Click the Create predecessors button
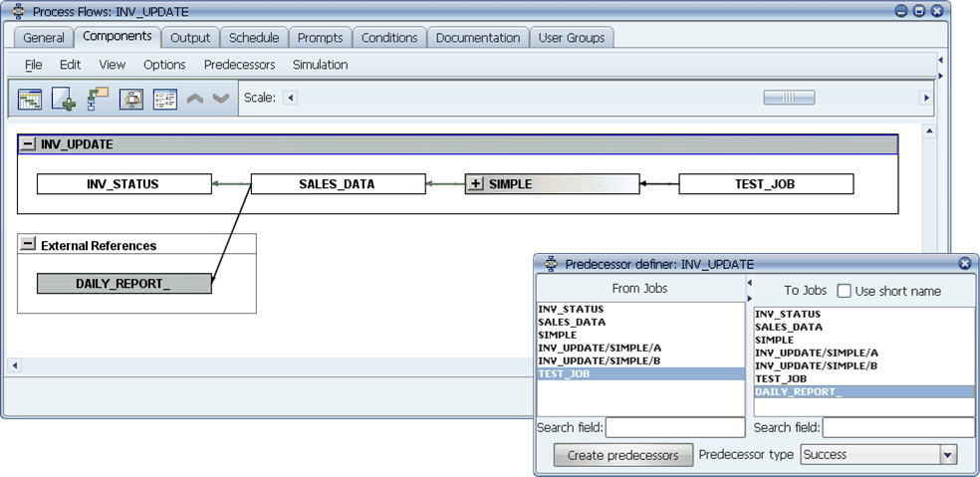The height and width of the screenshot is (477, 980). click(622, 455)
